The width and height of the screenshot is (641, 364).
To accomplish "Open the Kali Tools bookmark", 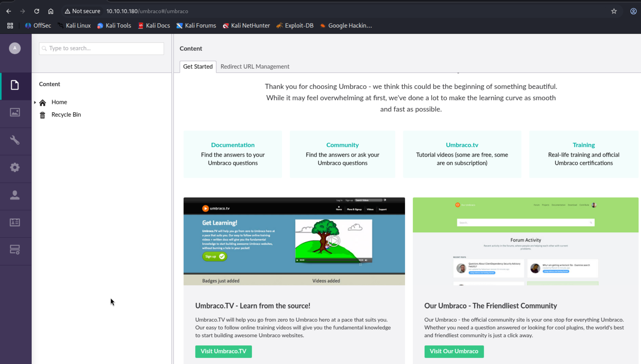I will click(114, 26).
